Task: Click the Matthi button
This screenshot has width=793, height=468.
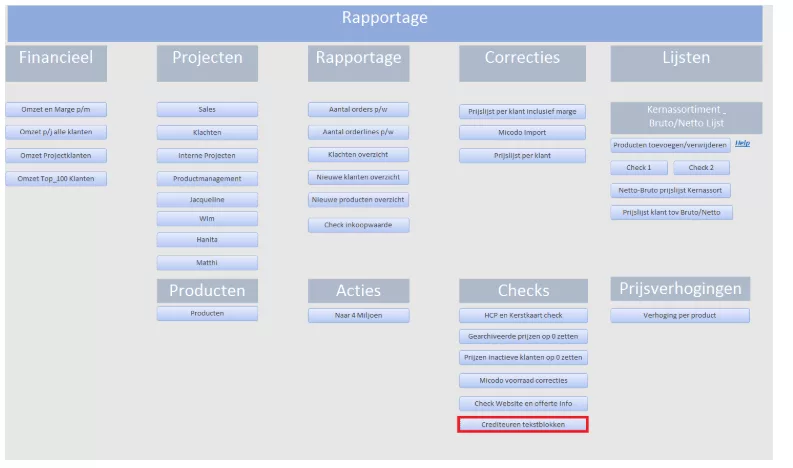Action: [x=207, y=263]
